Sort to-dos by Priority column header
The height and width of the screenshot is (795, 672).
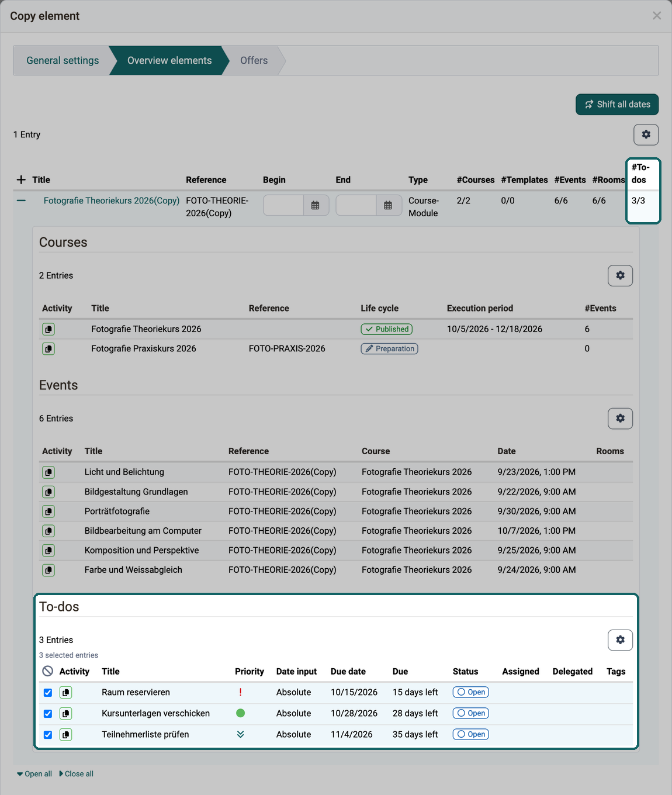coord(250,672)
